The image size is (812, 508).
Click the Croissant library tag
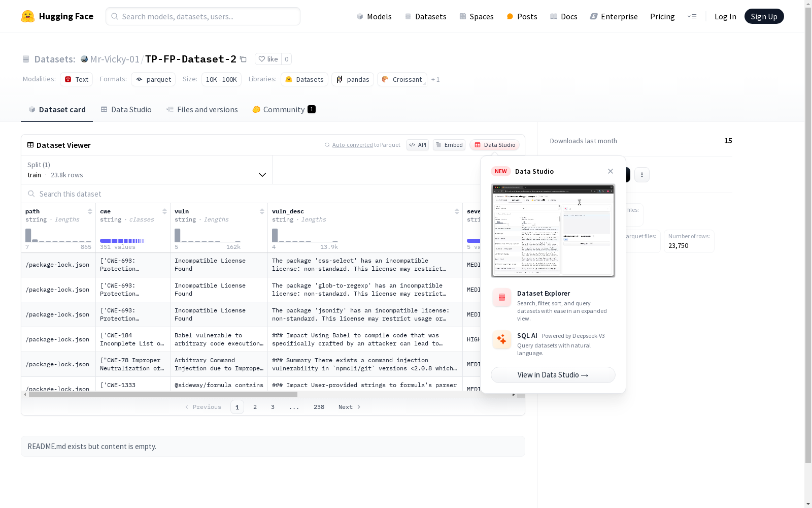click(x=402, y=79)
